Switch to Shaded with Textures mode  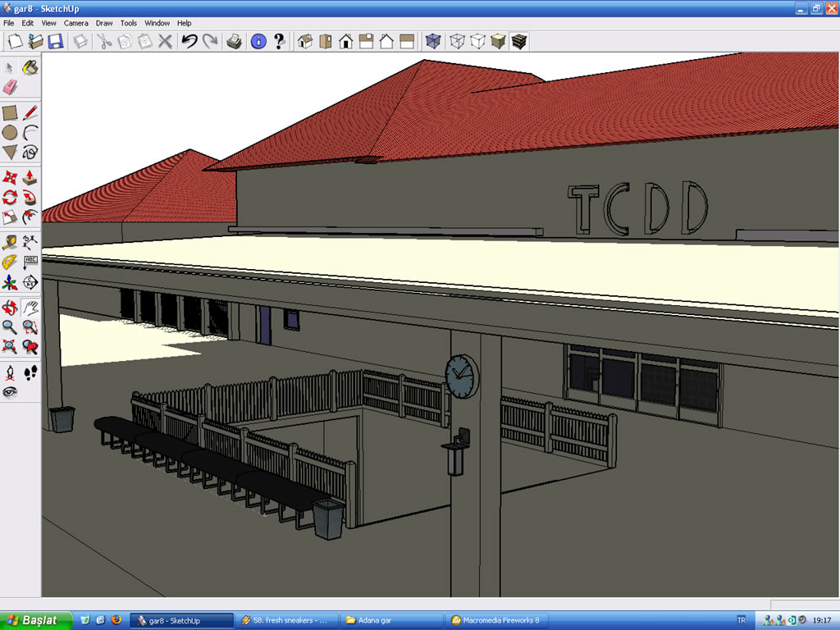click(x=518, y=41)
